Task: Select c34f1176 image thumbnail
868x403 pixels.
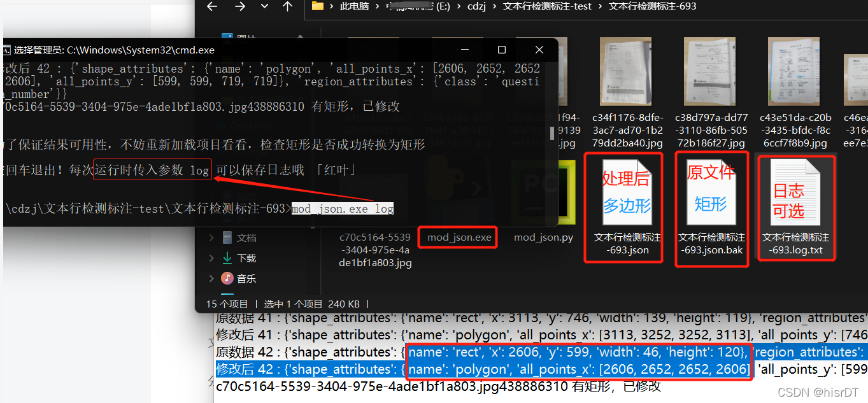Action: 626,71
